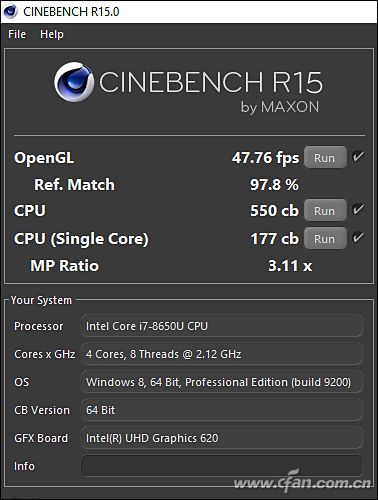Click the CB Version 64 Bit field
The width and height of the screenshot is (378, 500).
point(222,410)
